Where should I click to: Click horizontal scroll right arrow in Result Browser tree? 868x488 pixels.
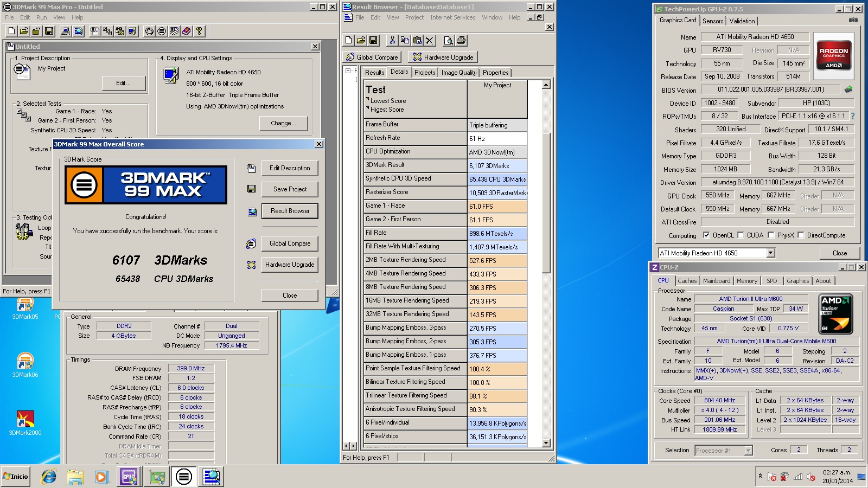[x=354, y=446]
